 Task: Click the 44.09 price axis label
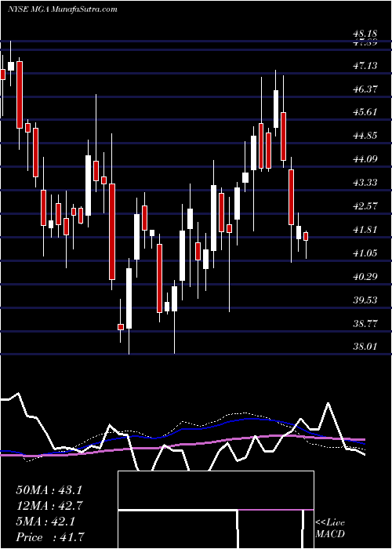pyautogui.click(x=365, y=159)
